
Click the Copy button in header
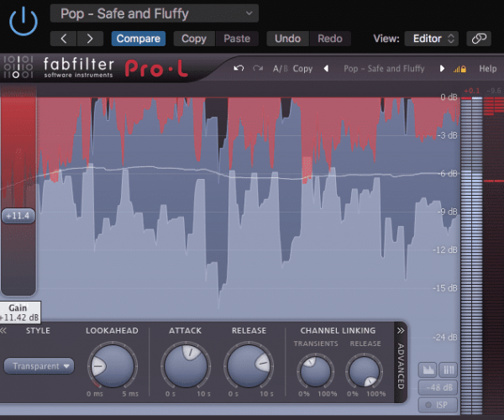(x=194, y=39)
